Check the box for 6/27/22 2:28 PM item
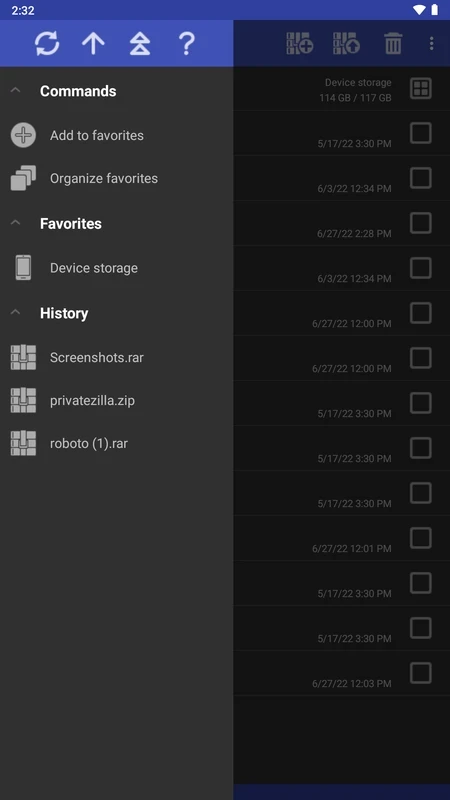450x800 pixels. [421, 223]
